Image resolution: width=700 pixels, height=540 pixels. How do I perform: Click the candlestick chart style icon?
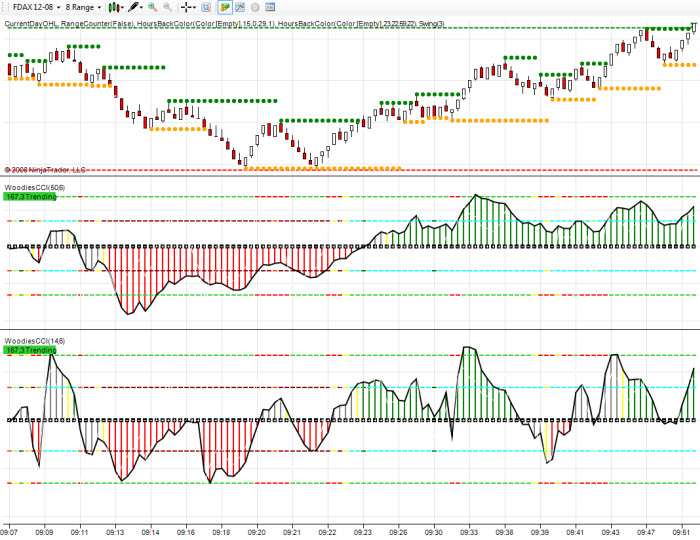pyautogui.click(x=114, y=7)
